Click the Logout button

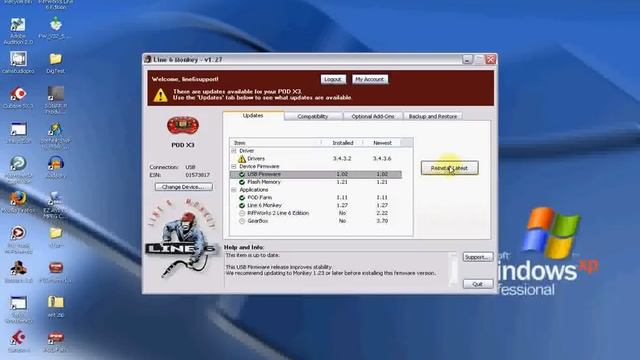(x=333, y=79)
